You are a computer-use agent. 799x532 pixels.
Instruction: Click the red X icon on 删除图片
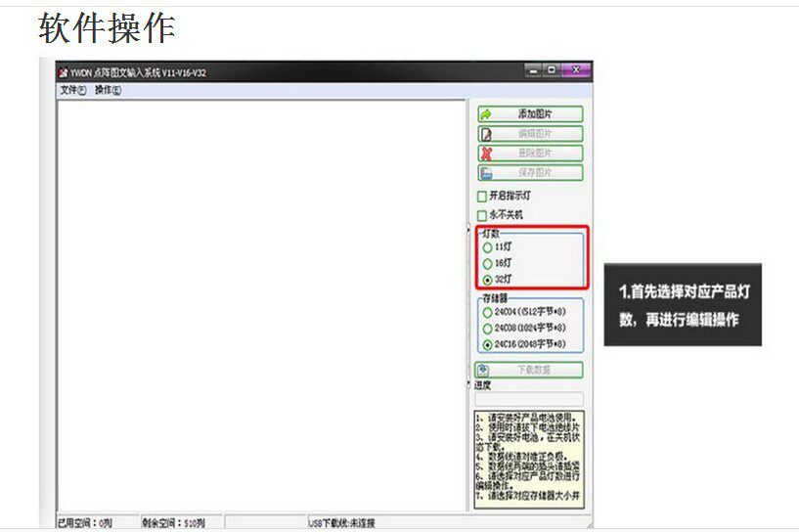(x=487, y=154)
